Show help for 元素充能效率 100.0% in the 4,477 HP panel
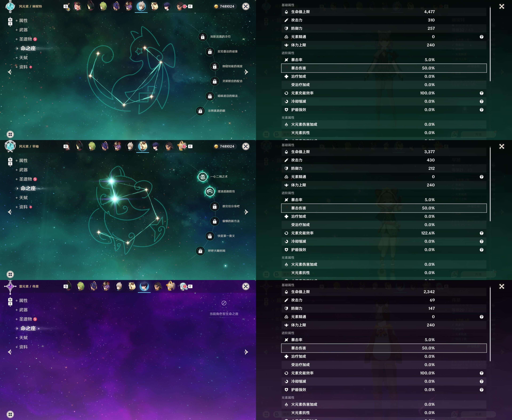512x420 pixels. pos(481,93)
